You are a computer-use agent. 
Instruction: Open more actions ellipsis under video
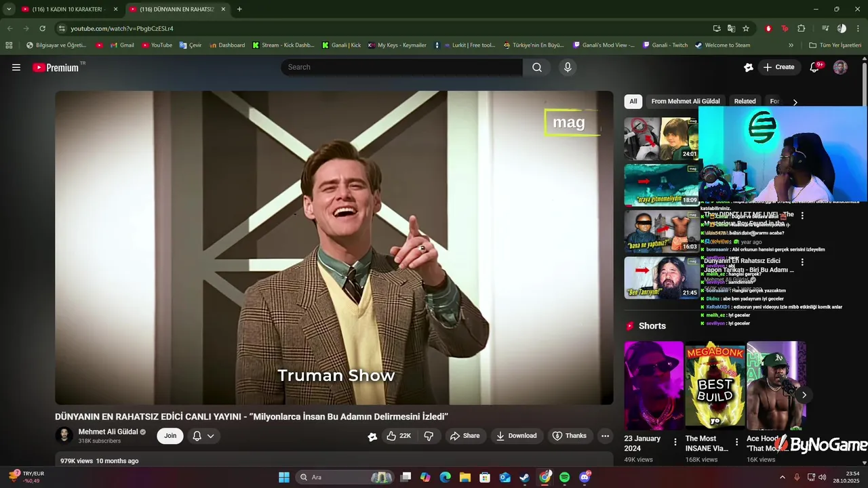pos(605,436)
